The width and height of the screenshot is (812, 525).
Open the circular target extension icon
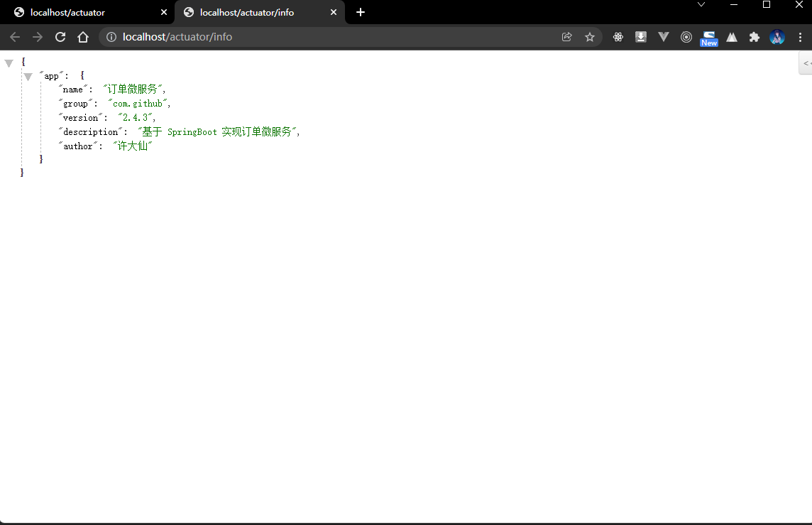coord(686,37)
